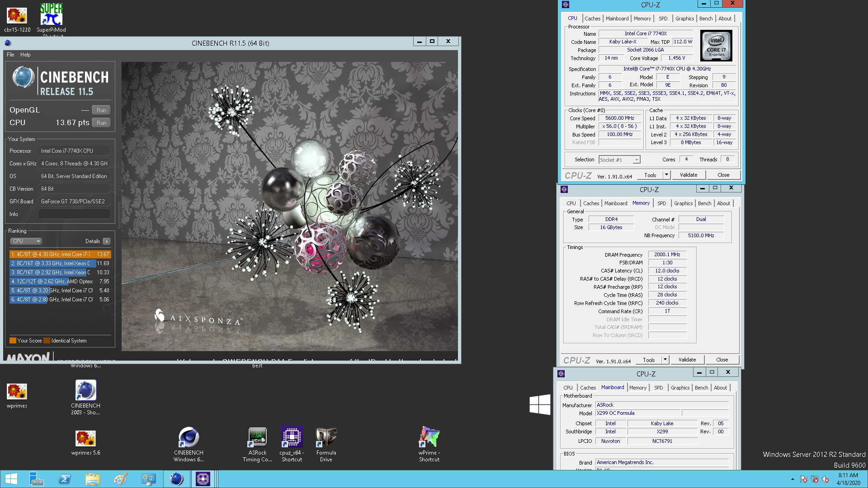Select ranking row 6 scoring 5.06
This screenshot has width=868, height=488.
pyautogui.click(x=60, y=300)
